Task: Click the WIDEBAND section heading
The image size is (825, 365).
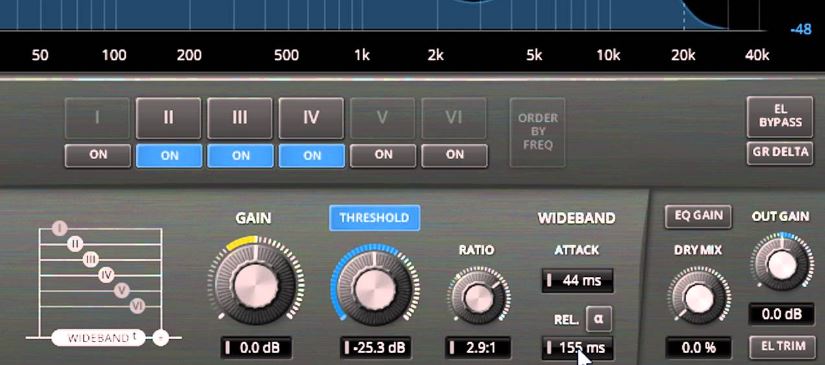Action: [577, 218]
